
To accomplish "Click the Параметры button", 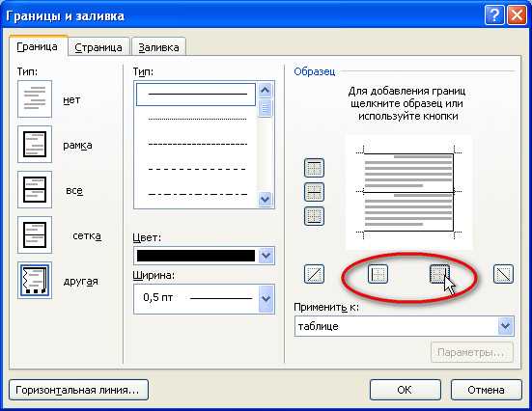I will click(471, 352).
